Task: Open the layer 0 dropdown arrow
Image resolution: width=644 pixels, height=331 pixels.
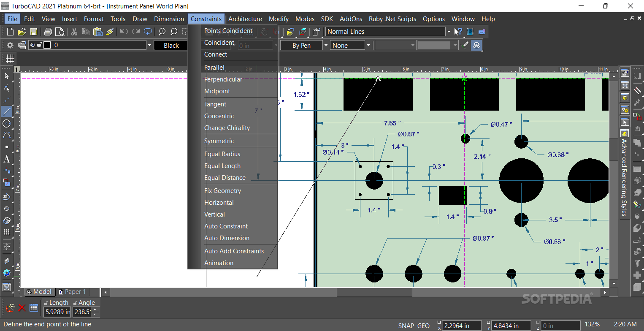Action: pyautogui.click(x=149, y=45)
